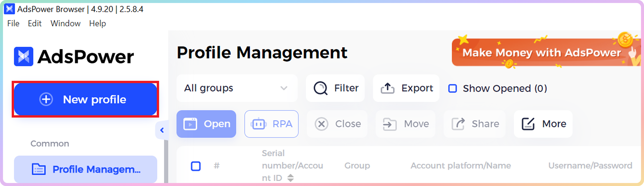The image size is (644, 186).
Task: Click the plus icon on New profile
Action: click(46, 100)
